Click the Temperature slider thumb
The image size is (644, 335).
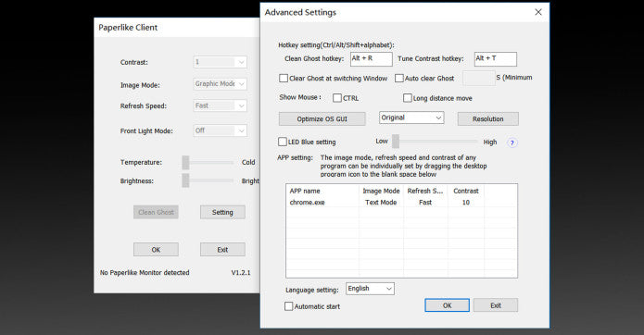pos(185,162)
